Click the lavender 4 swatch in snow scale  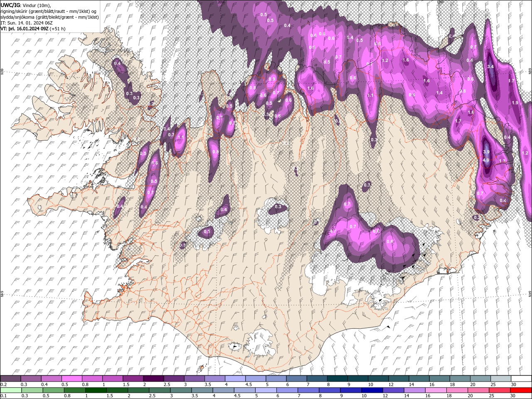[236, 379]
